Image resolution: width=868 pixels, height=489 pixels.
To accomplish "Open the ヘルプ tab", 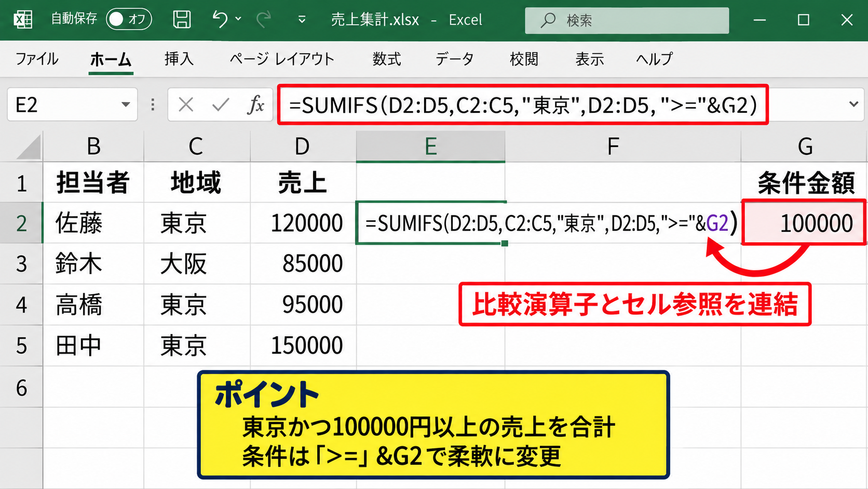I will pos(654,59).
